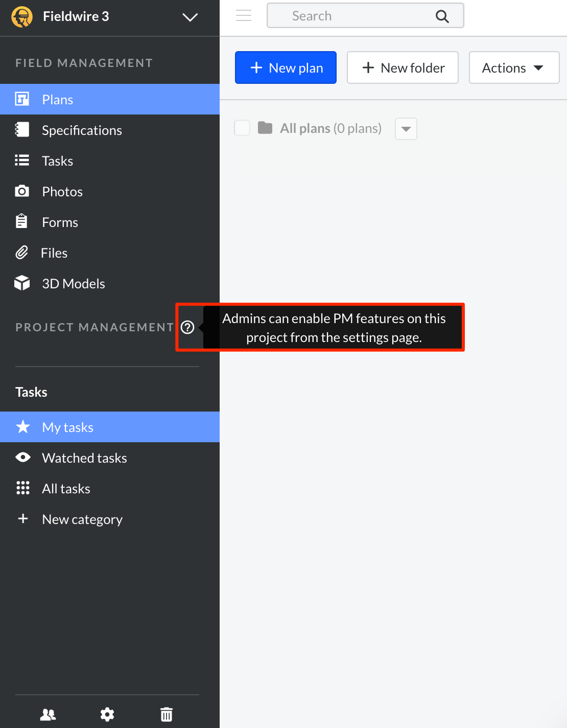Image resolution: width=567 pixels, height=728 pixels.
Task: Go to Photos section
Action: 62,192
